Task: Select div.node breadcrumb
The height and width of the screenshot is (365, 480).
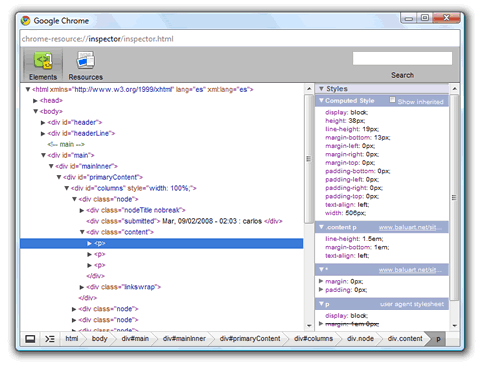Action: click(x=360, y=338)
